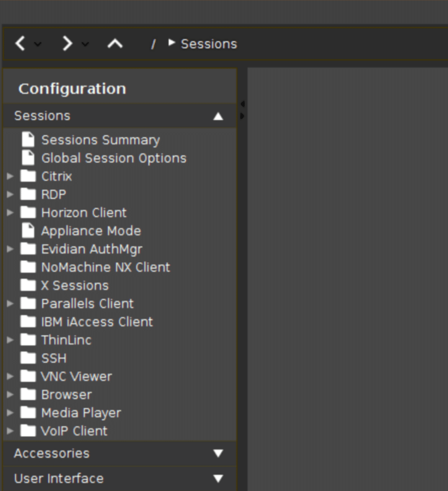Expand the Parallels Client folder arrow
The height and width of the screenshot is (491, 448).
(10, 304)
